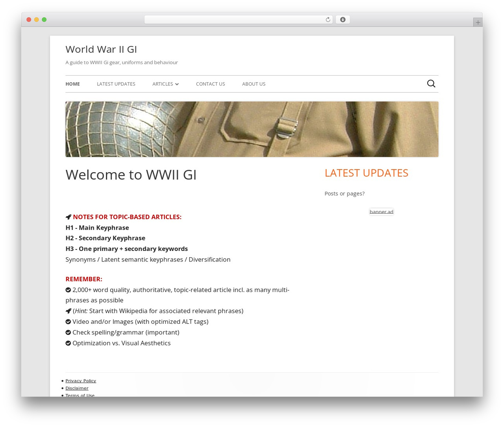Click check icon beside 2,000+ word quality line

[x=68, y=290]
